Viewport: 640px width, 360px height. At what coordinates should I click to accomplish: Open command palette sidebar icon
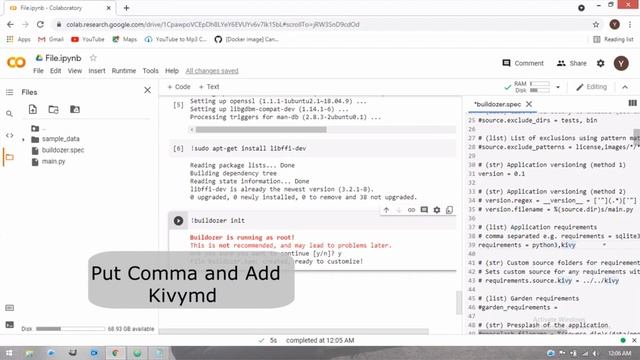9,308
